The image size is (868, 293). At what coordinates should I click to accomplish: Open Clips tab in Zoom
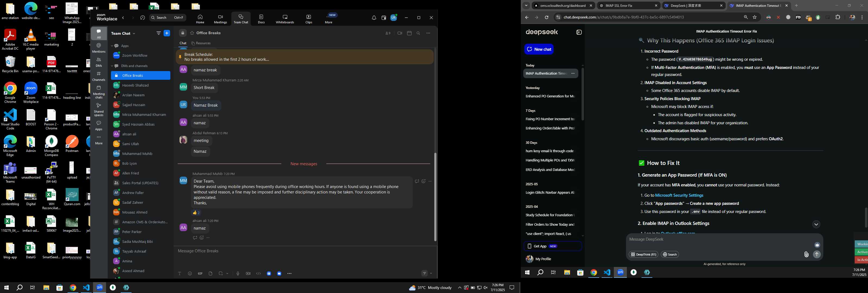309,19
